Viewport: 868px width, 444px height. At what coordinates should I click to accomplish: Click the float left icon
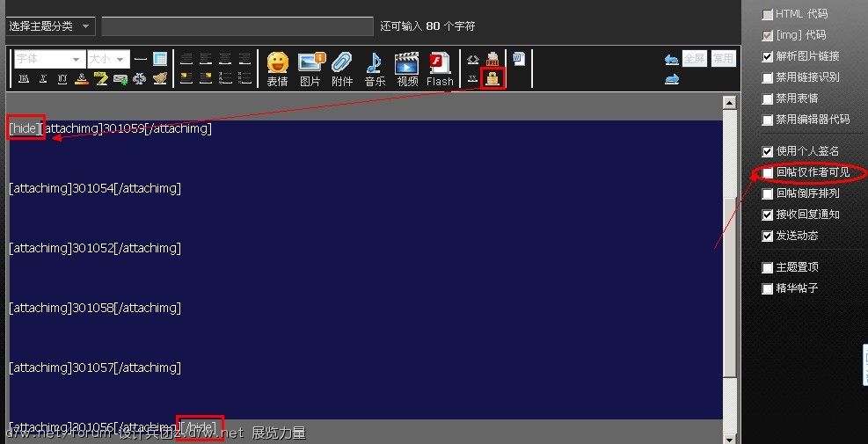click(x=186, y=78)
